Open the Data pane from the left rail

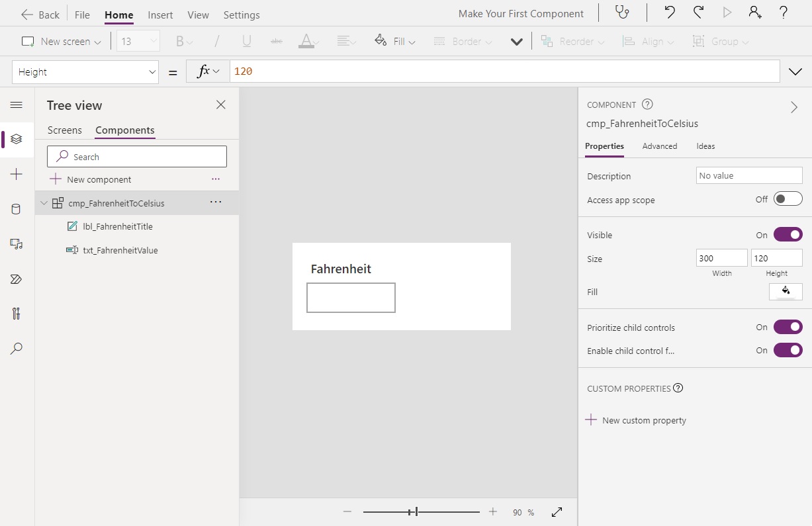pyautogui.click(x=16, y=209)
